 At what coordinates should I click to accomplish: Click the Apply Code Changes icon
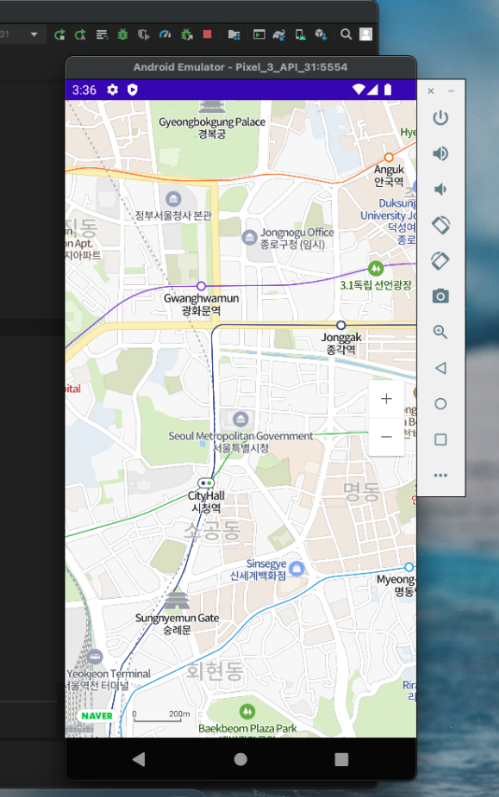pos(80,35)
